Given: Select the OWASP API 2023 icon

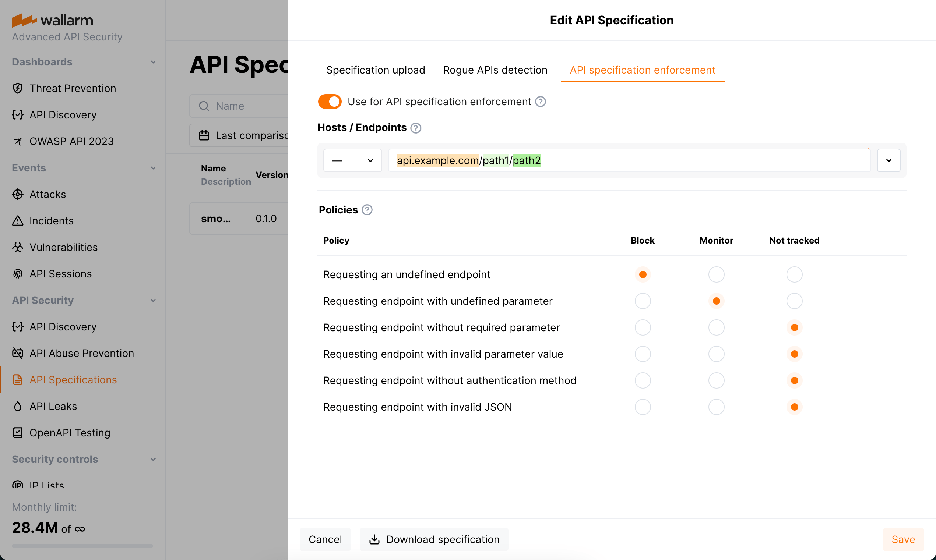Looking at the screenshot, I should tap(18, 141).
